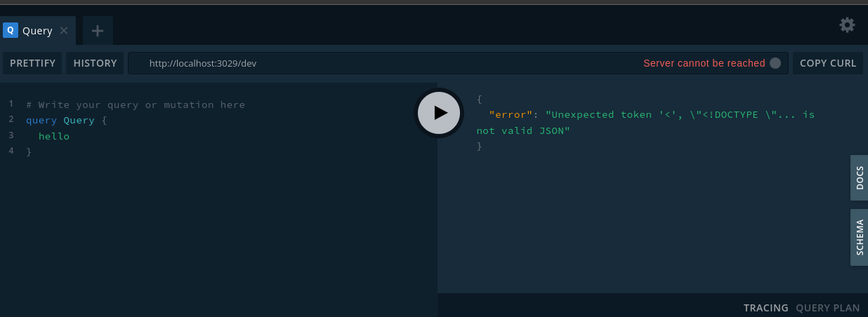This screenshot has height=317, width=868.
Task: Click line number 4 in the editor gutter
Action: click(11, 151)
